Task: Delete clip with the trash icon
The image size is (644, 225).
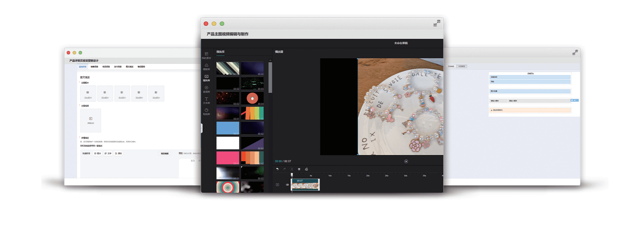Action: [299, 169]
